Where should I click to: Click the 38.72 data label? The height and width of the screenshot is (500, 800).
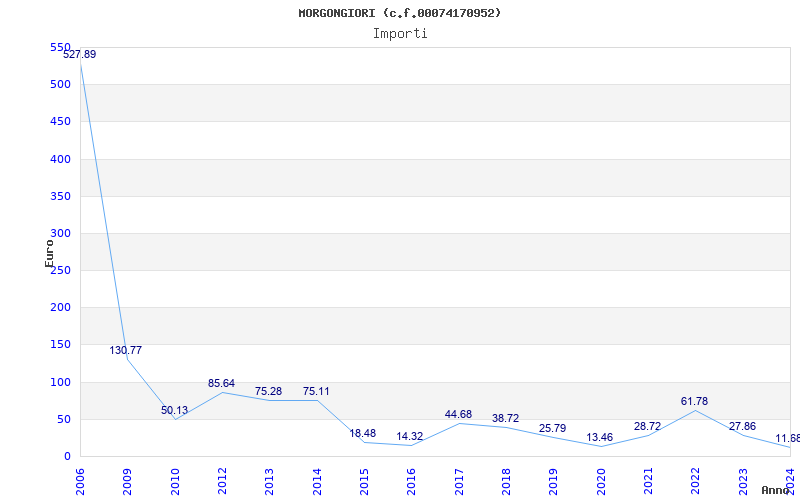coord(506,418)
